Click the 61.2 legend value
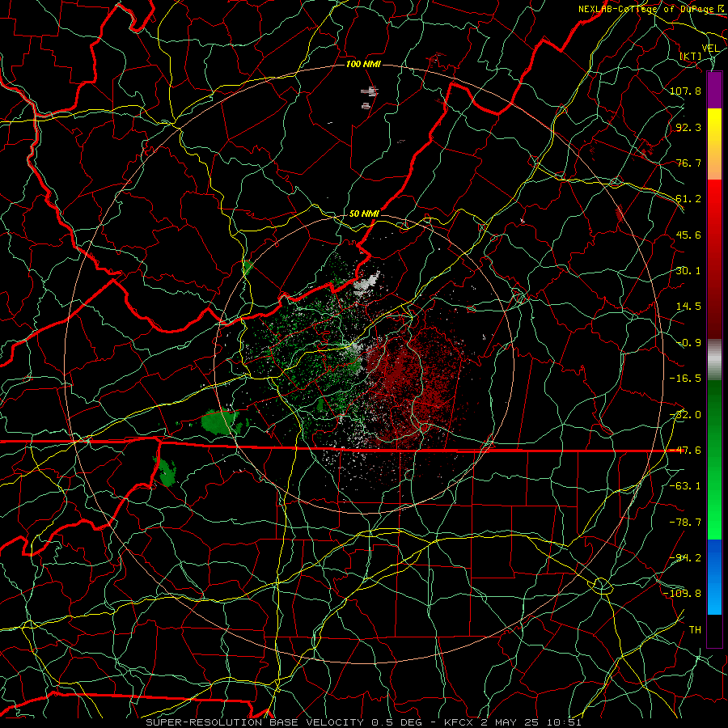This screenshot has width=728, height=728. [x=688, y=199]
